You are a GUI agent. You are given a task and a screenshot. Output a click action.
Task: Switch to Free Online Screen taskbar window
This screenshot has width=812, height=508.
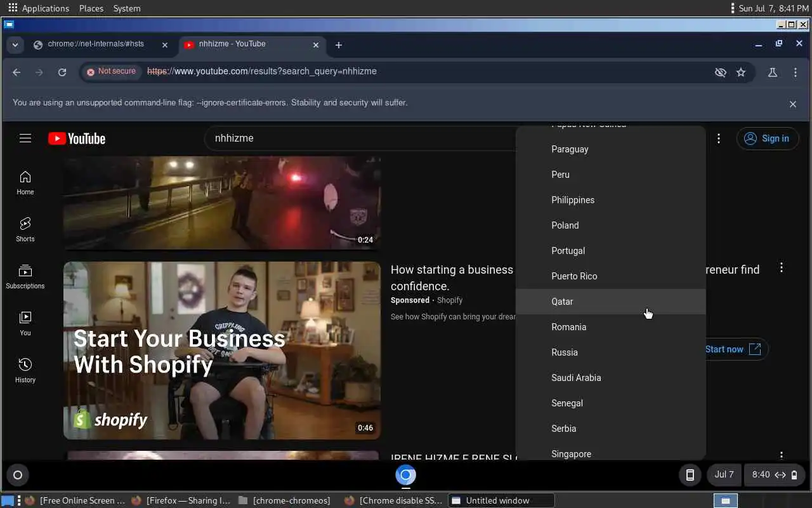(x=75, y=500)
